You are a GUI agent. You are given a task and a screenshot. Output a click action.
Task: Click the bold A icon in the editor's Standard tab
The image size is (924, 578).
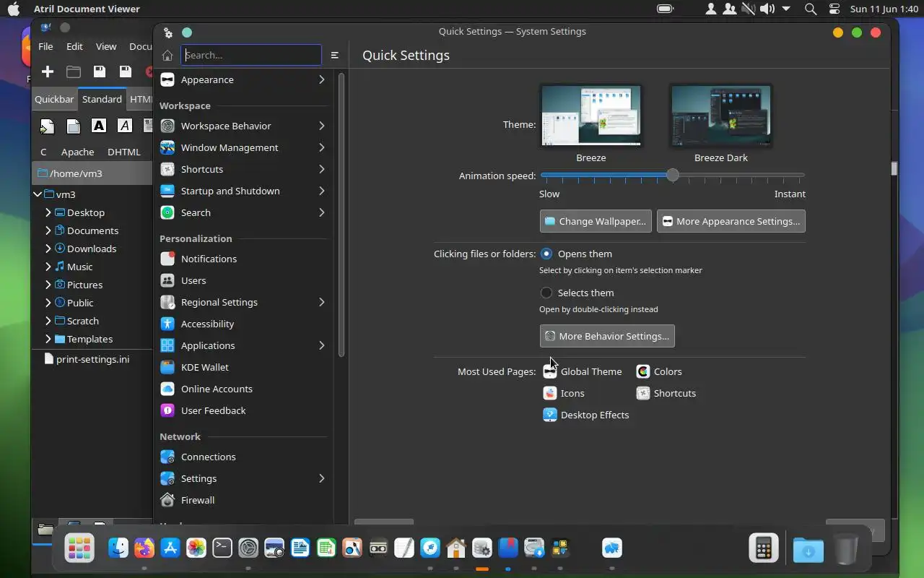coord(99,126)
